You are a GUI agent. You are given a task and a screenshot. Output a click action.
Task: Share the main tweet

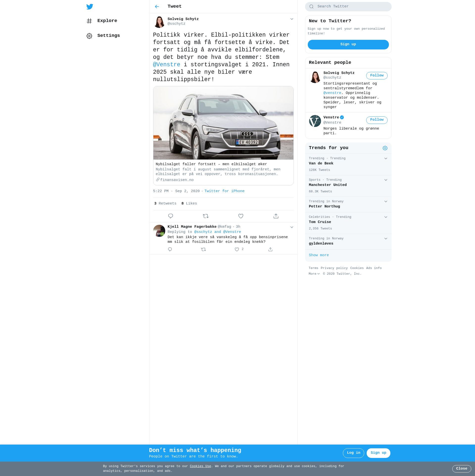point(276,216)
